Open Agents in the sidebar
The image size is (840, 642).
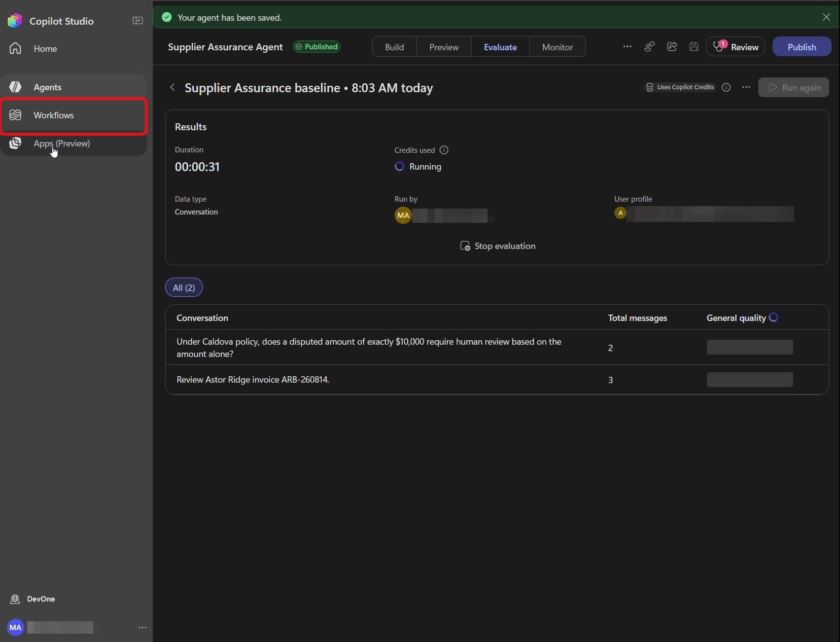(x=74, y=87)
